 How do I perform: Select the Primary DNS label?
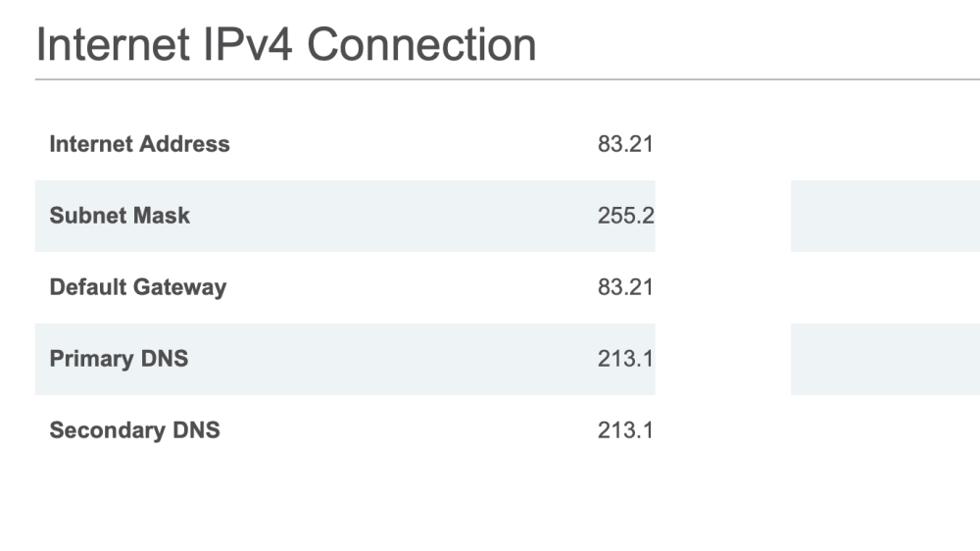tap(119, 359)
